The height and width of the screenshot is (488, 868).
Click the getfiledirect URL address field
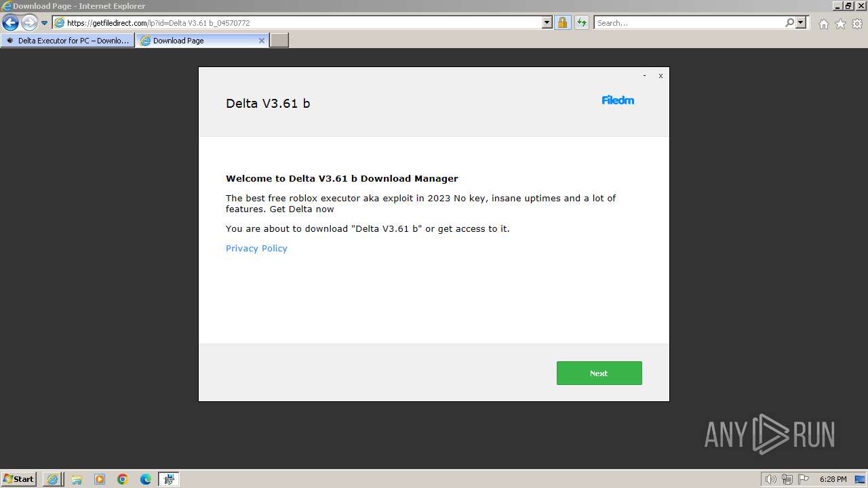297,23
